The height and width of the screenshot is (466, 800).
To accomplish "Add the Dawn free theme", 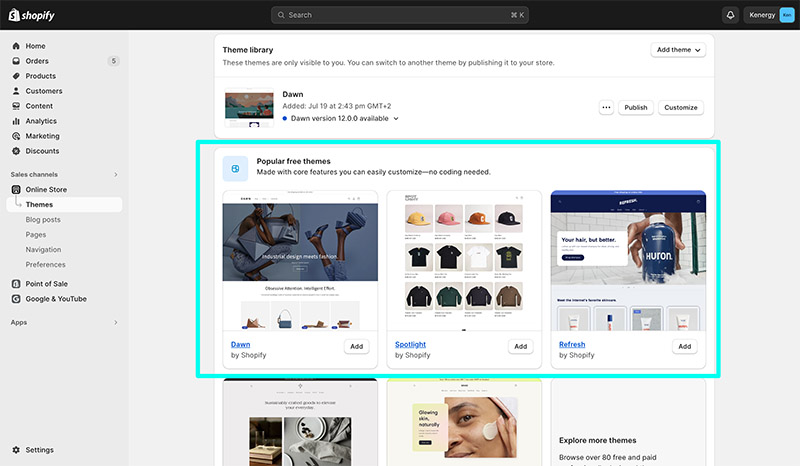I will point(357,346).
